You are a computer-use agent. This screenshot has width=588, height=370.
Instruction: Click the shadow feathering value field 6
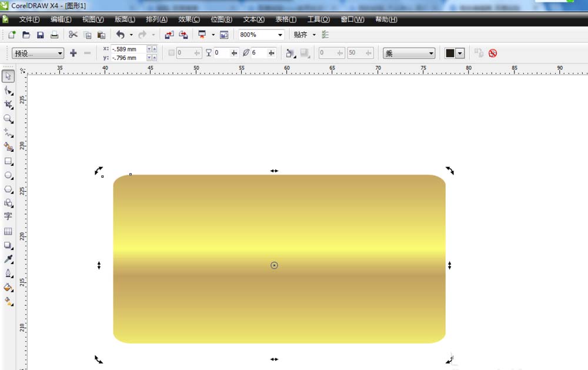tap(259, 53)
